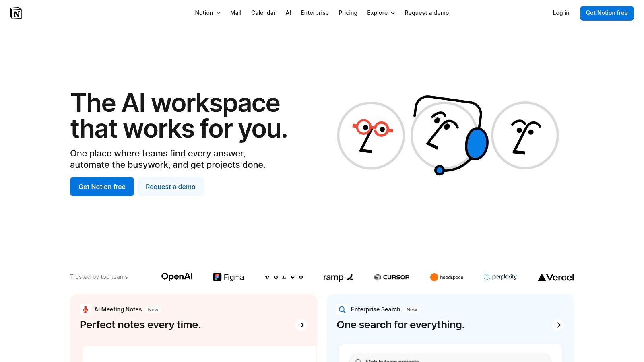This screenshot has height=362, width=644.
Task: Open the Pricing page
Action: click(x=348, y=13)
